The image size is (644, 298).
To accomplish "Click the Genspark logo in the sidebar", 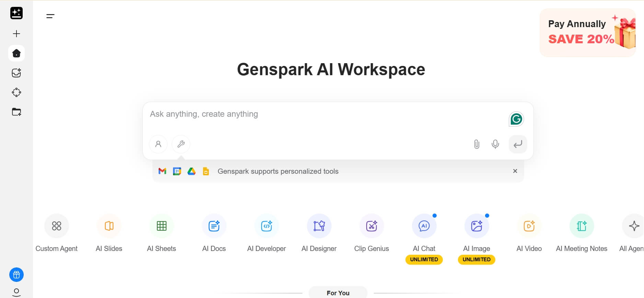I will pos(16,13).
